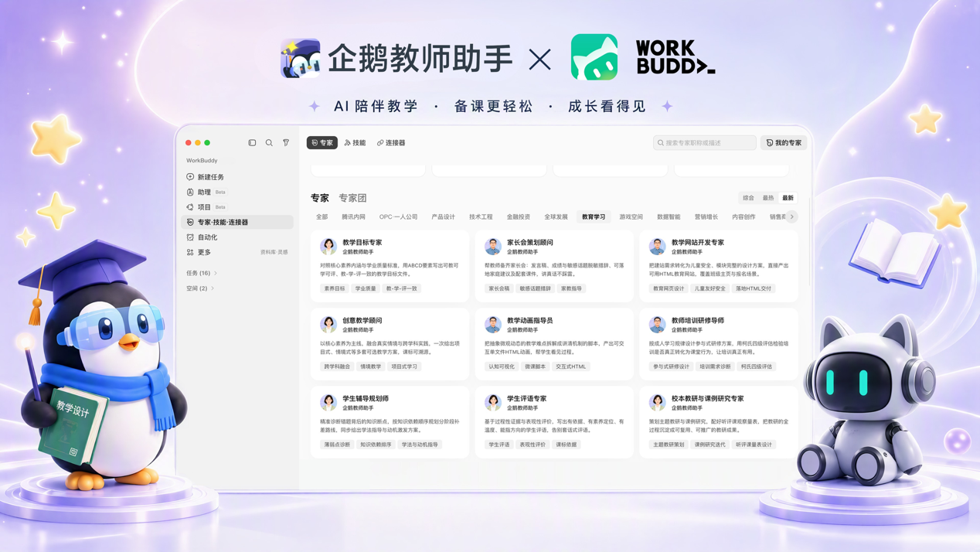Select the 专家 heading tab
The width and height of the screenshot is (980, 552).
pos(320,198)
